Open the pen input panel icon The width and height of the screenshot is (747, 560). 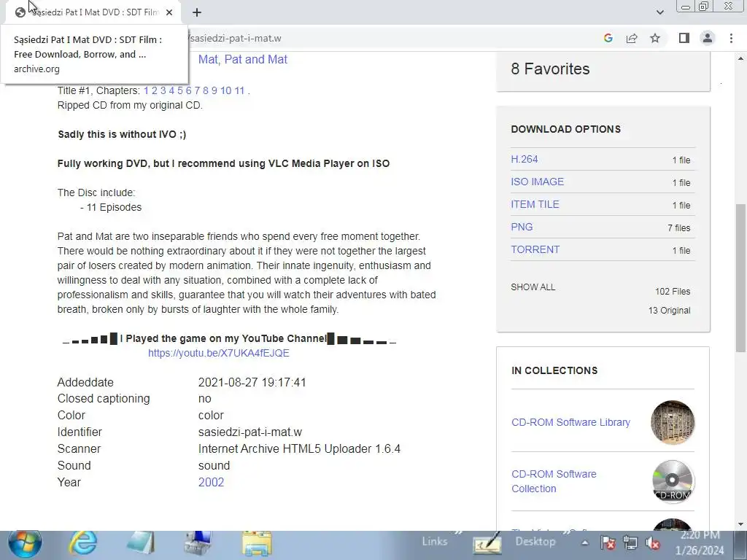pyautogui.click(x=487, y=542)
